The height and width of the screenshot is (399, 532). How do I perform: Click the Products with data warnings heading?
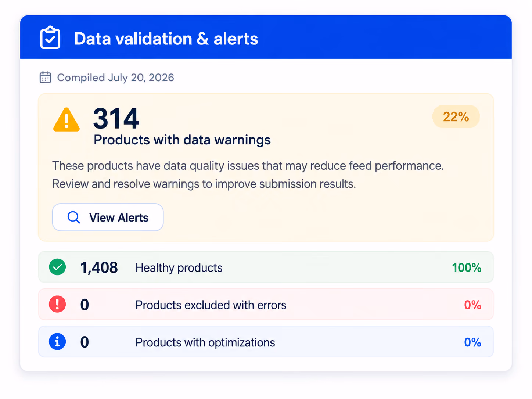pos(182,140)
